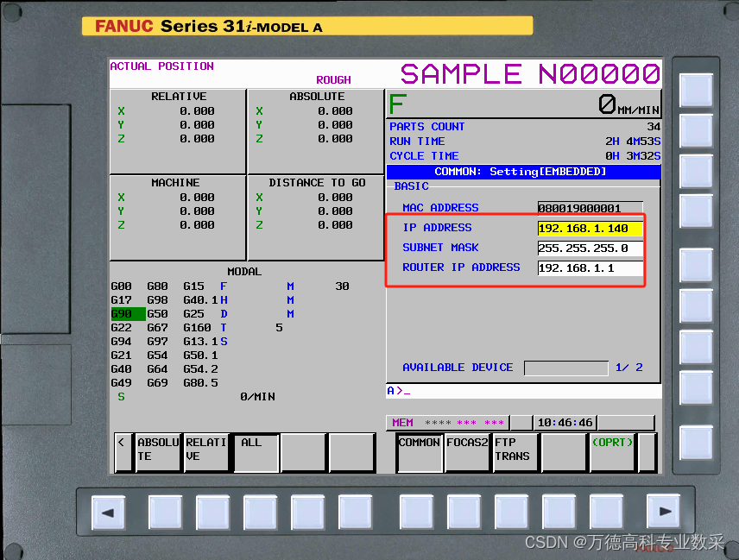This screenshot has height=560, width=739.
Task: Open the COMMON settings soft key
Action: tap(420, 452)
